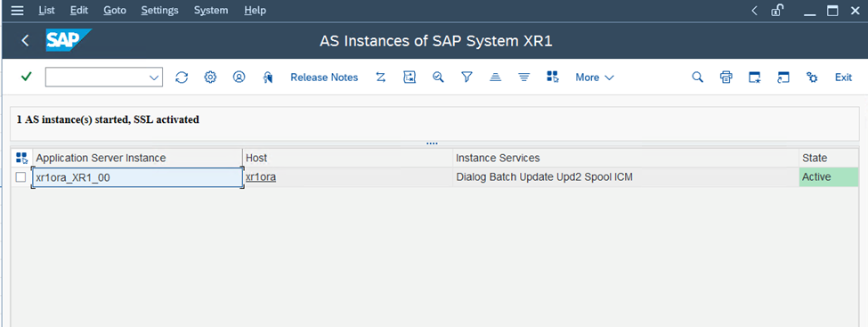Image resolution: width=868 pixels, height=327 pixels.
Task: Click the sort ascending icon
Action: pyautogui.click(x=496, y=77)
